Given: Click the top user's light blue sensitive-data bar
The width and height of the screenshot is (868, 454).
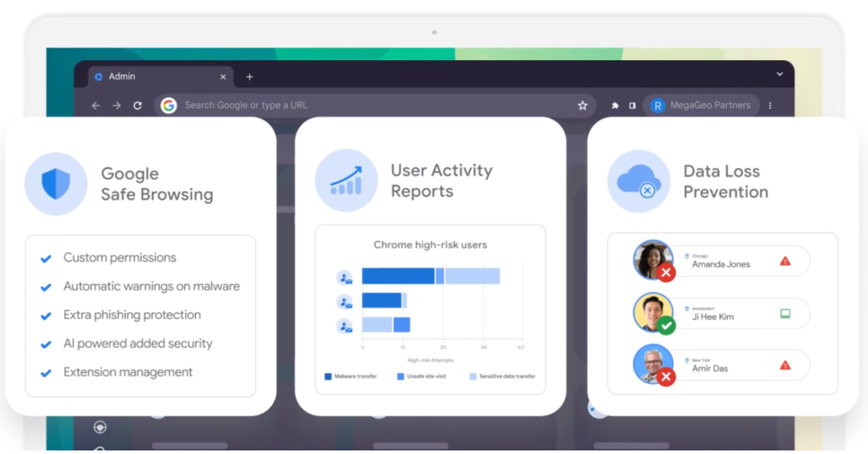Looking at the screenshot, I should [x=473, y=276].
